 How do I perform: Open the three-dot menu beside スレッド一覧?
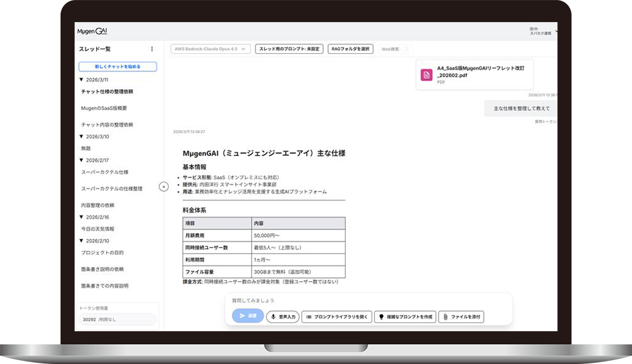[x=151, y=50]
